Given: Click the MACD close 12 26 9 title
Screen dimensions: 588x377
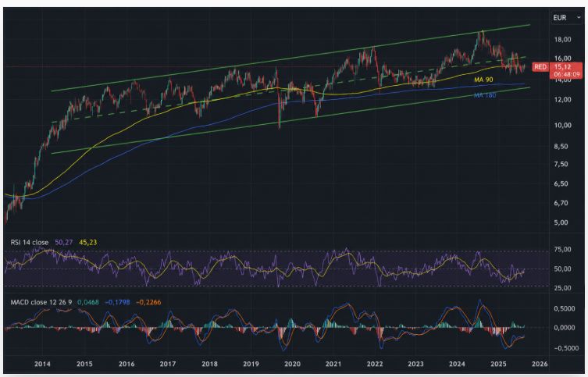Looking at the screenshot, I should [x=41, y=302].
